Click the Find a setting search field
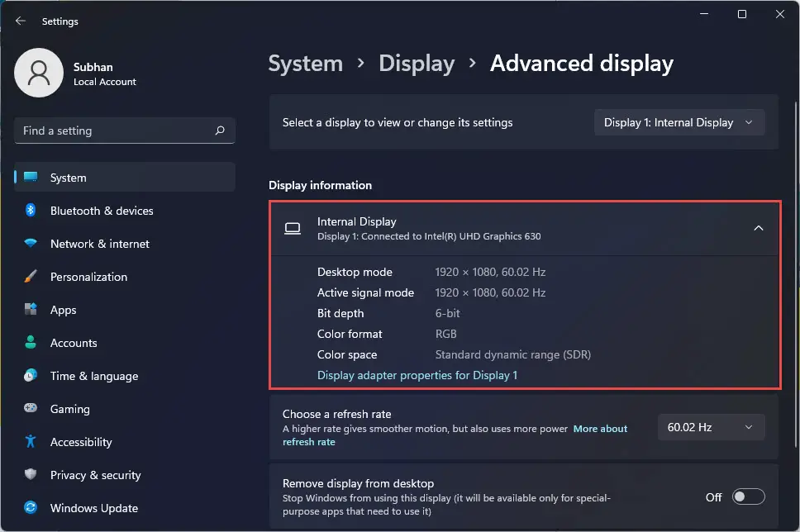The height and width of the screenshot is (532, 800). (124, 131)
